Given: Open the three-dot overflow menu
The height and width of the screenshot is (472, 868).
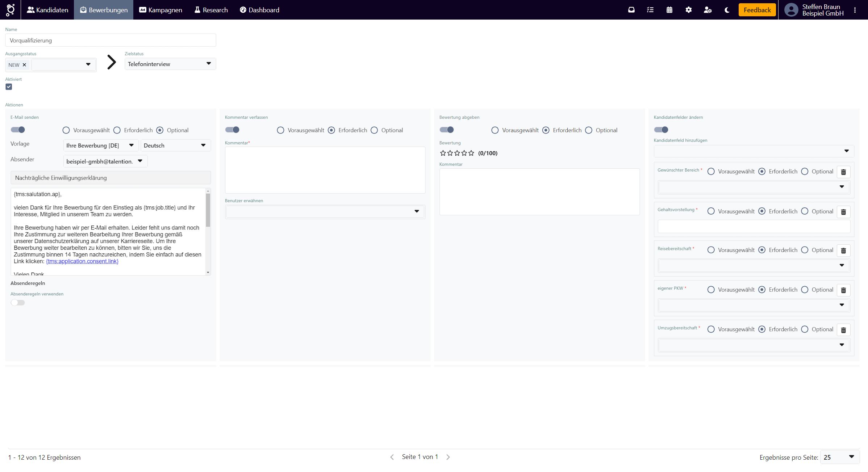Looking at the screenshot, I should [x=855, y=10].
